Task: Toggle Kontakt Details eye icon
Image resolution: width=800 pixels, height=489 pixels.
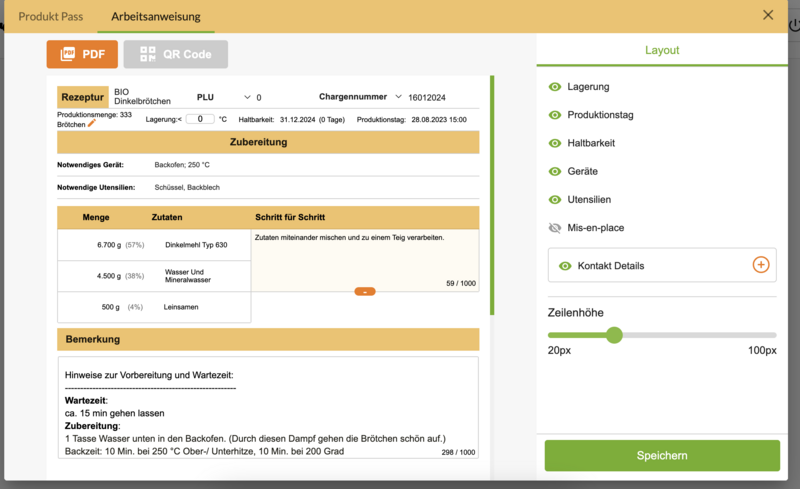Action: (x=565, y=266)
